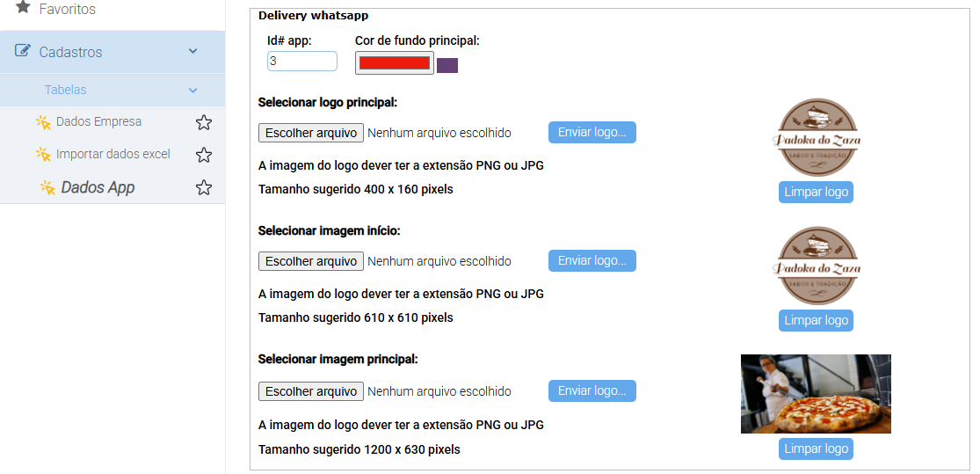Open the red background color picker
Viewport: 980px width, 474px height.
pos(395,63)
